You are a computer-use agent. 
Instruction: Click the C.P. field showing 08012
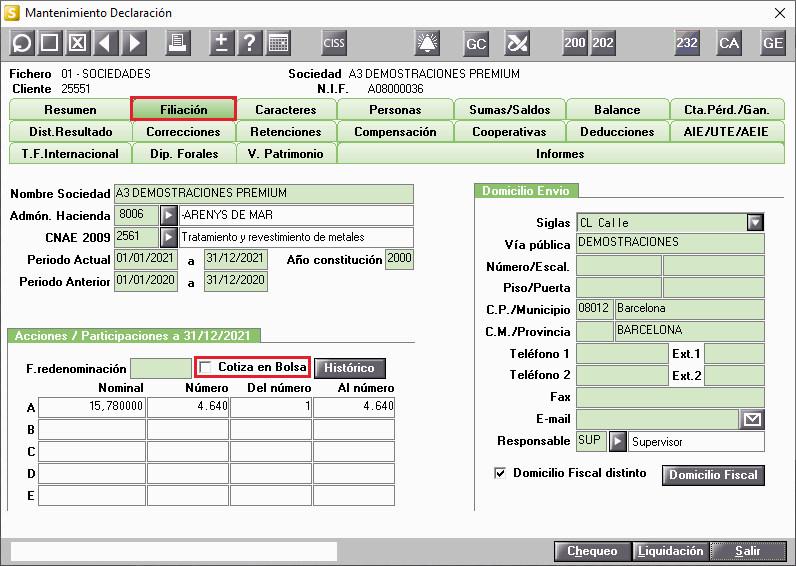click(595, 309)
